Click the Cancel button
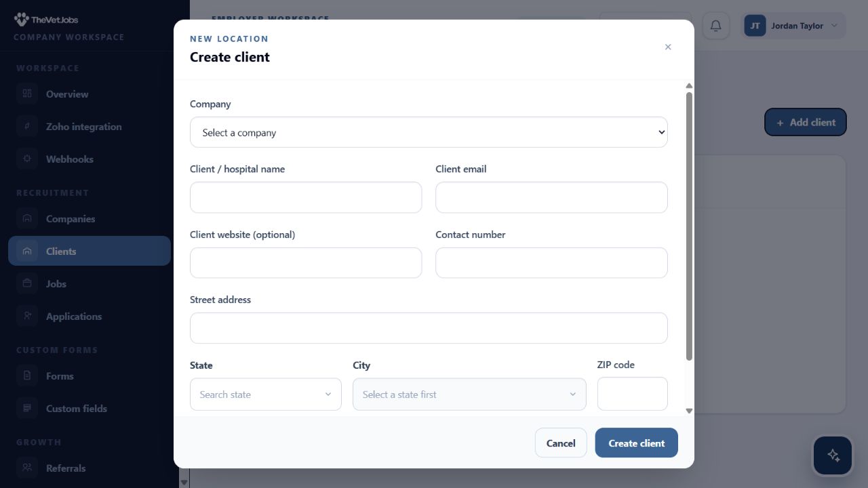This screenshot has width=868, height=488. click(x=561, y=443)
